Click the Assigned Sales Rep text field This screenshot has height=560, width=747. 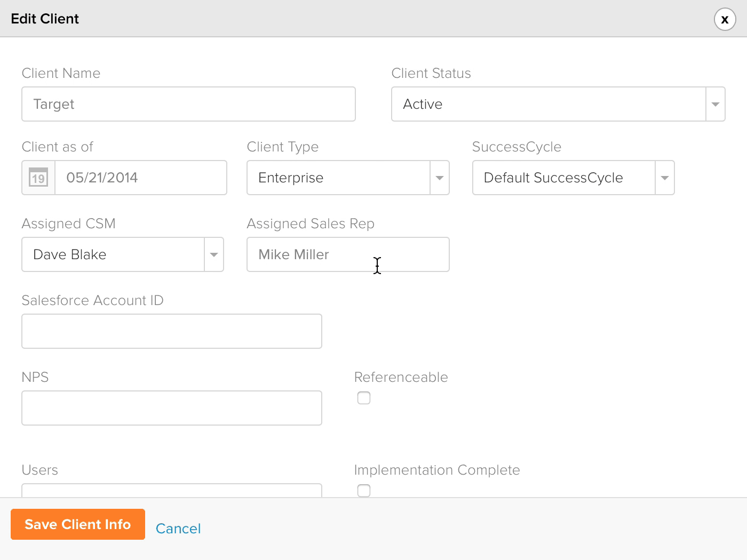click(348, 254)
